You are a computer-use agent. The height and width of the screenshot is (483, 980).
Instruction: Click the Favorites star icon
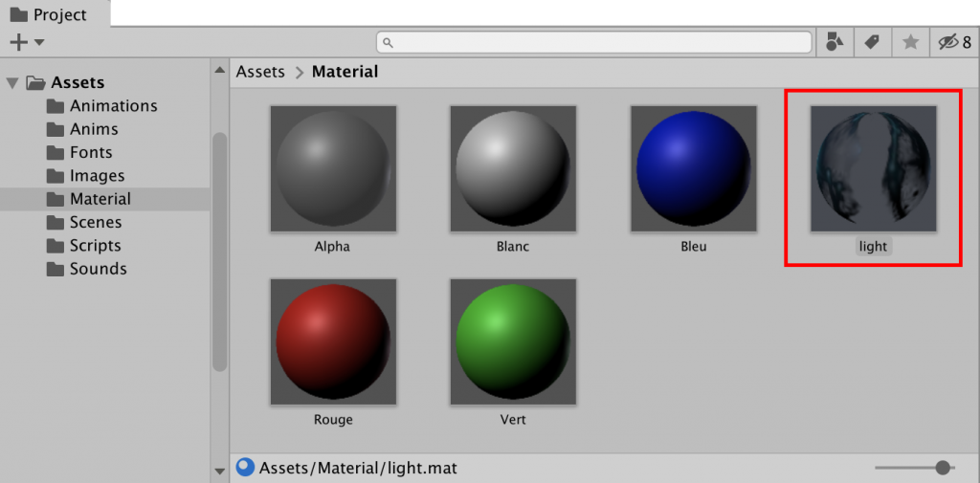pos(910,42)
